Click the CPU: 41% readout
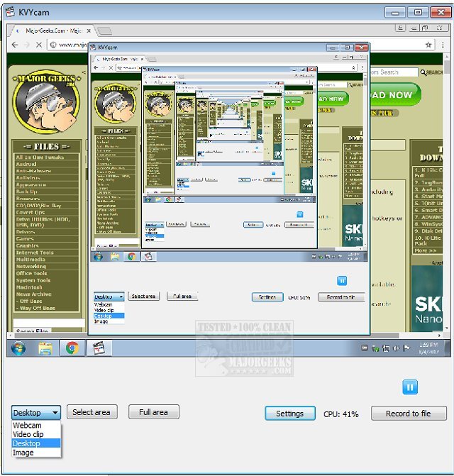 coord(340,414)
